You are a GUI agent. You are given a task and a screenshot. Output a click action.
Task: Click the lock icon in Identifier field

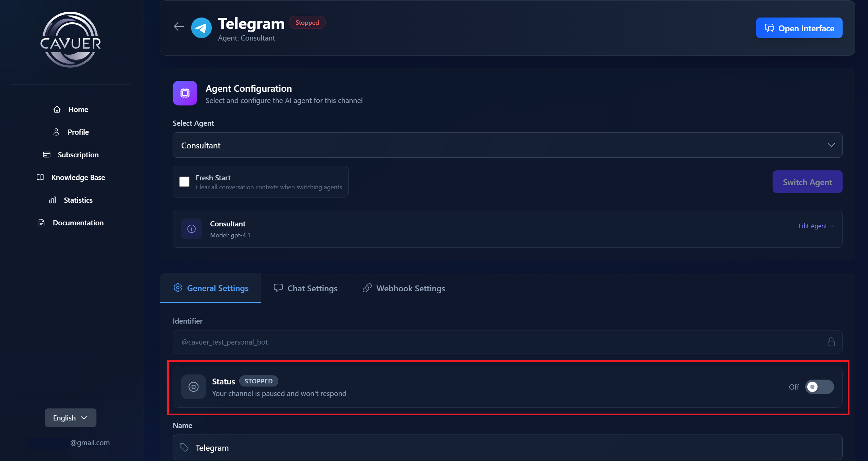(831, 342)
